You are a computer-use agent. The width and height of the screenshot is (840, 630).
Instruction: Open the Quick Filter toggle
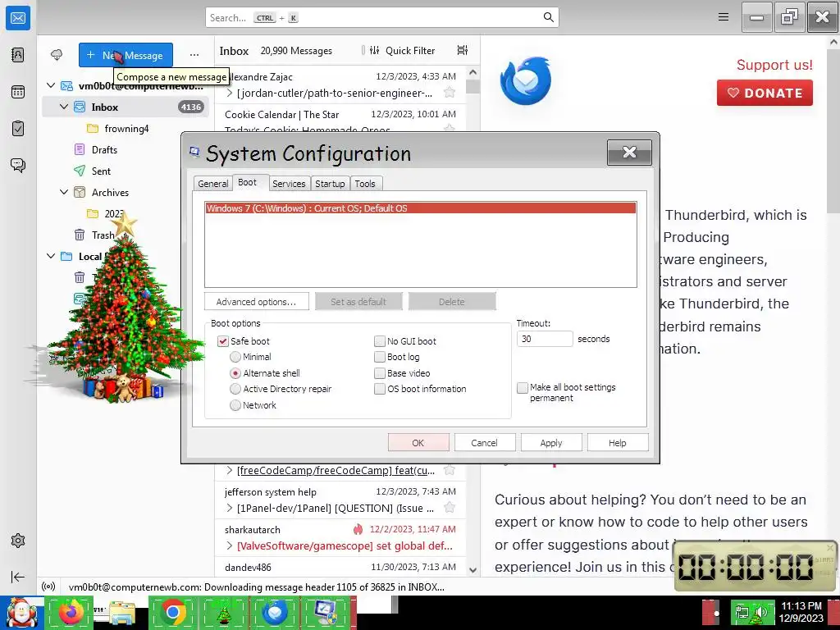[402, 50]
